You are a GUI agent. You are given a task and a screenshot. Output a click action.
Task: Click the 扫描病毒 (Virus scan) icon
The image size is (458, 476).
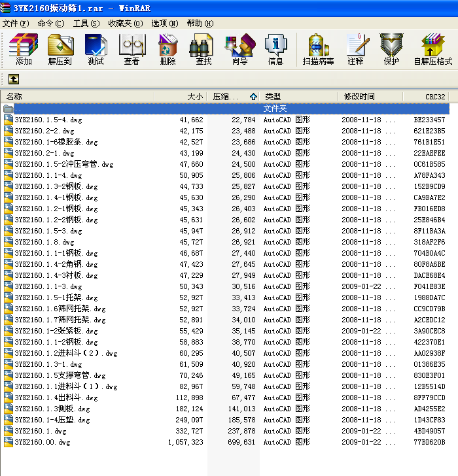pos(318,50)
